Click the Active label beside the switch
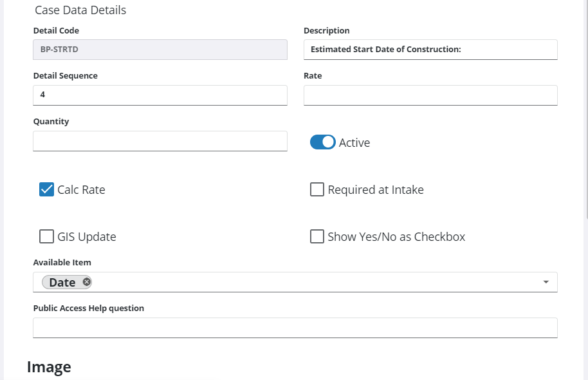588x380 pixels. point(354,143)
